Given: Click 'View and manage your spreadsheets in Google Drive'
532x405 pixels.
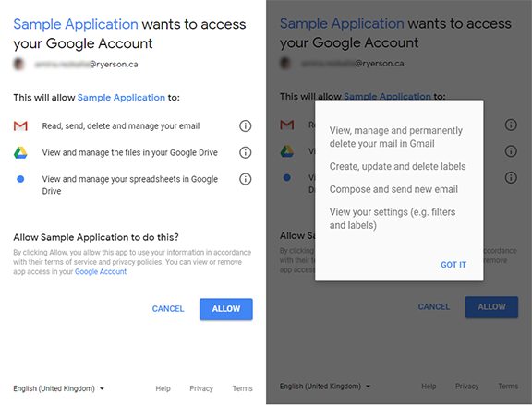Looking at the screenshot, I should 129,185.
